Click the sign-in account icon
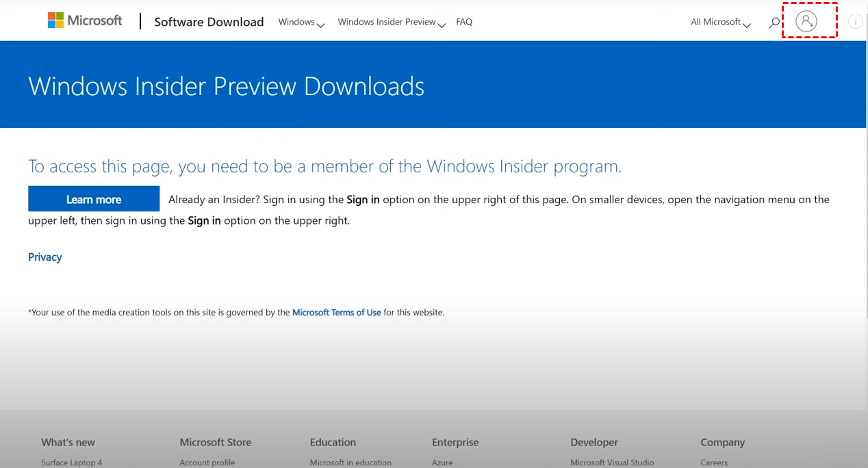The height and width of the screenshot is (468, 868). [x=806, y=21]
